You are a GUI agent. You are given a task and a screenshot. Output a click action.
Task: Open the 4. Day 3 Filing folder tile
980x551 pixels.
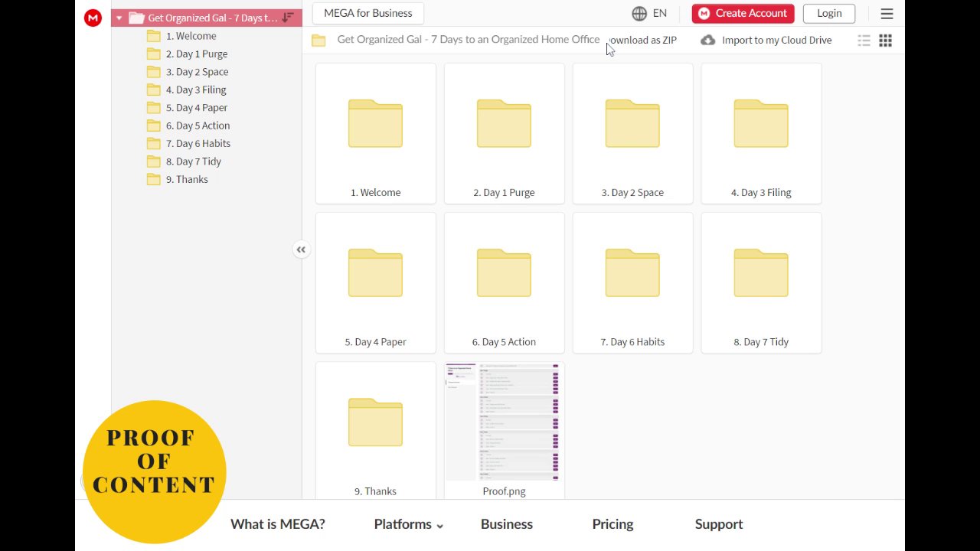pos(761,133)
